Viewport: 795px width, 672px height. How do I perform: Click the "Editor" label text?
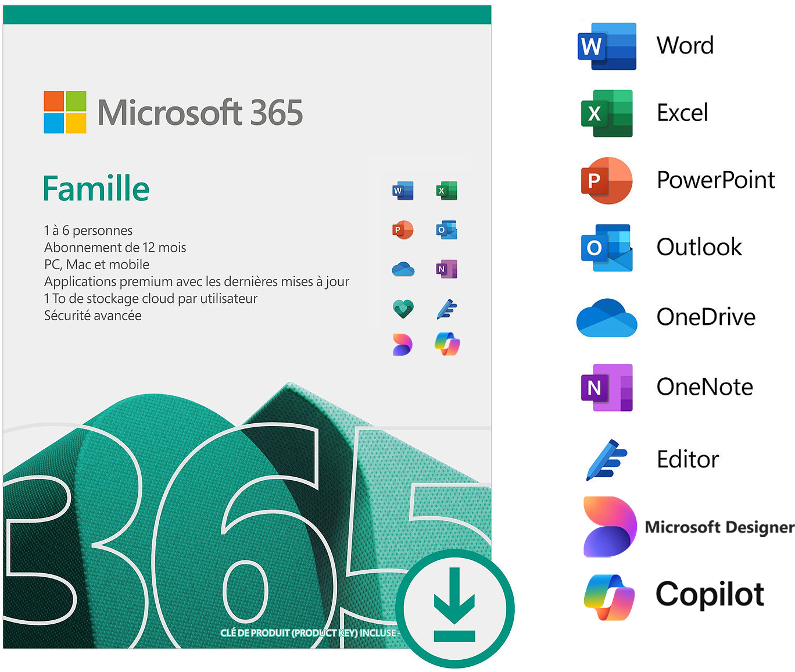(x=688, y=460)
